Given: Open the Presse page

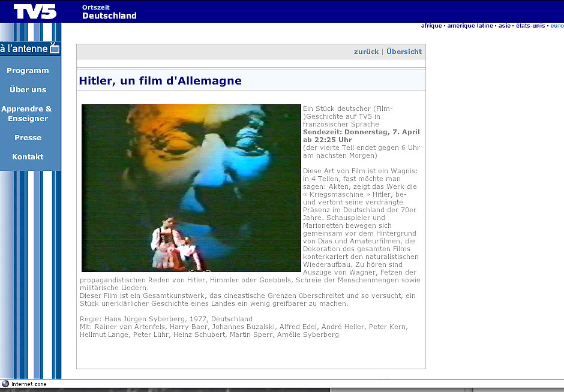Looking at the screenshot, I should click(28, 138).
